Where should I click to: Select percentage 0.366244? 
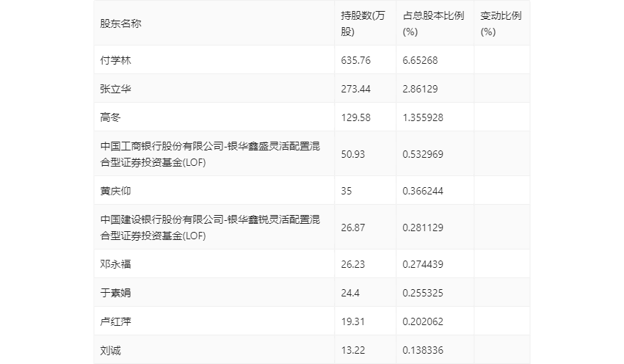click(x=423, y=191)
